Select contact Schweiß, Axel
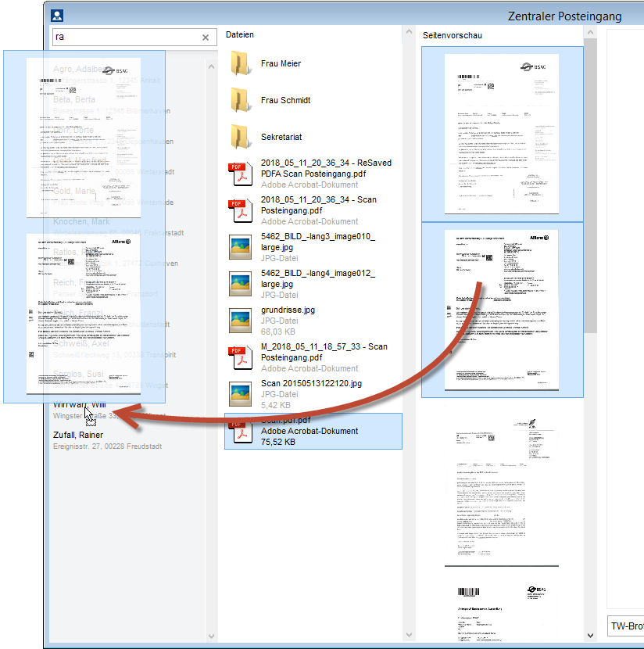This screenshot has width=644, height=649. pos(115,349)
